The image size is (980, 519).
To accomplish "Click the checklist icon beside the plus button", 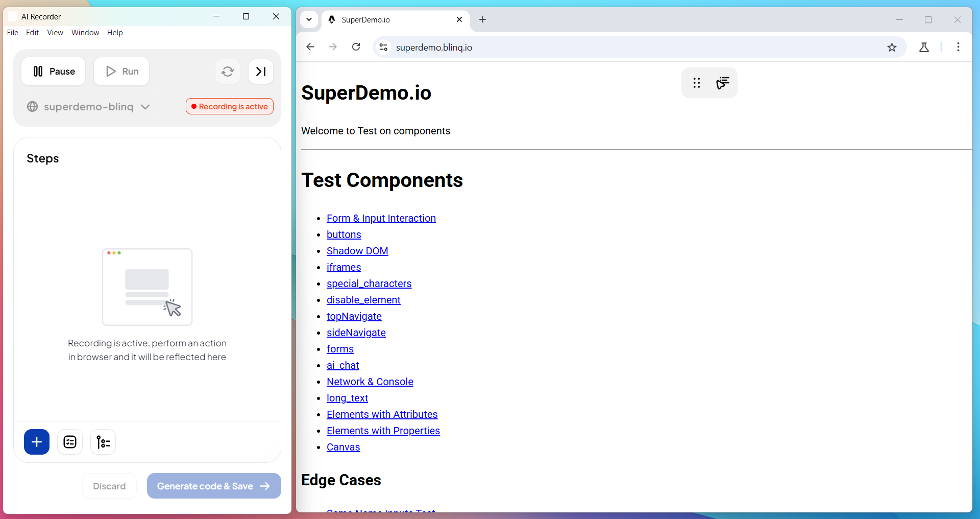I will pyautogui.click(x=70, y=442).
